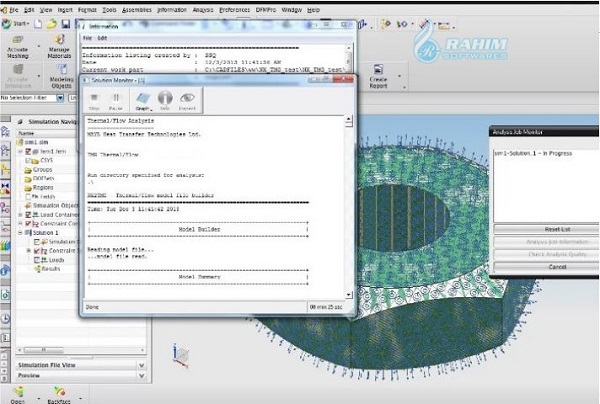Open the Assemblies menu

(x=137, y=10)
